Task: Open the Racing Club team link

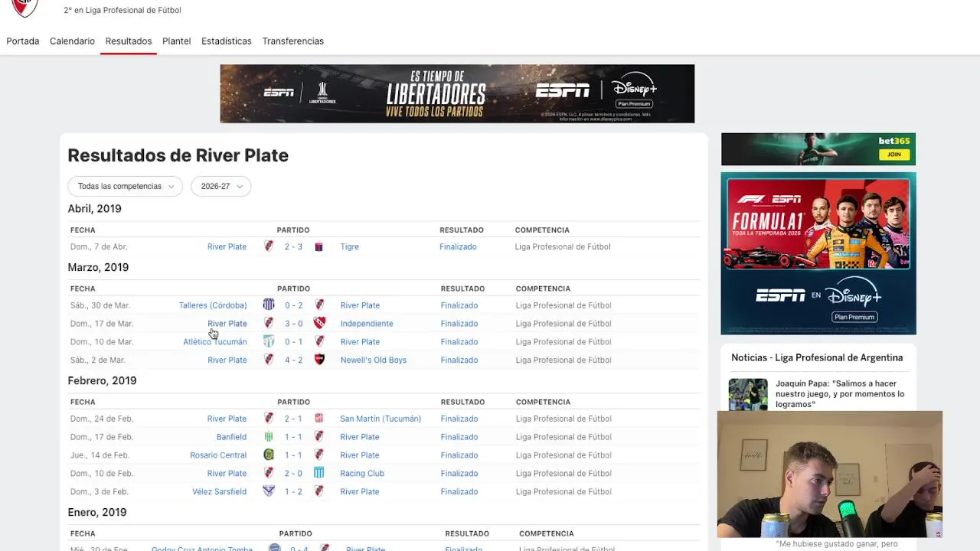Action: point(362,473)
